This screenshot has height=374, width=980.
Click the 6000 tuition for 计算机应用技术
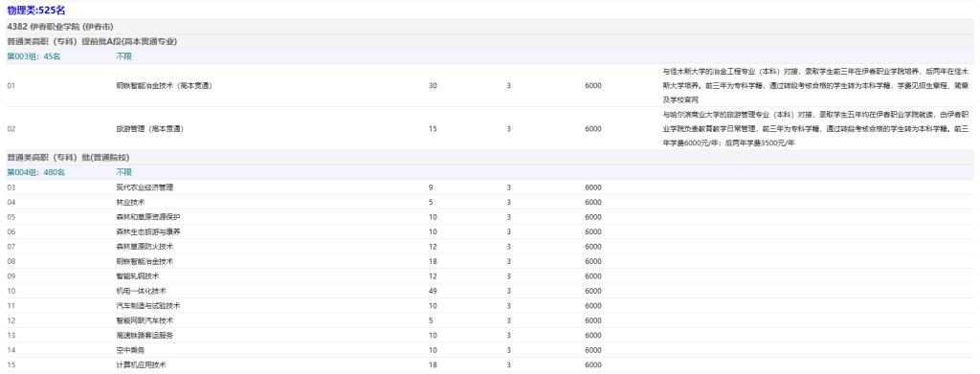593,364
